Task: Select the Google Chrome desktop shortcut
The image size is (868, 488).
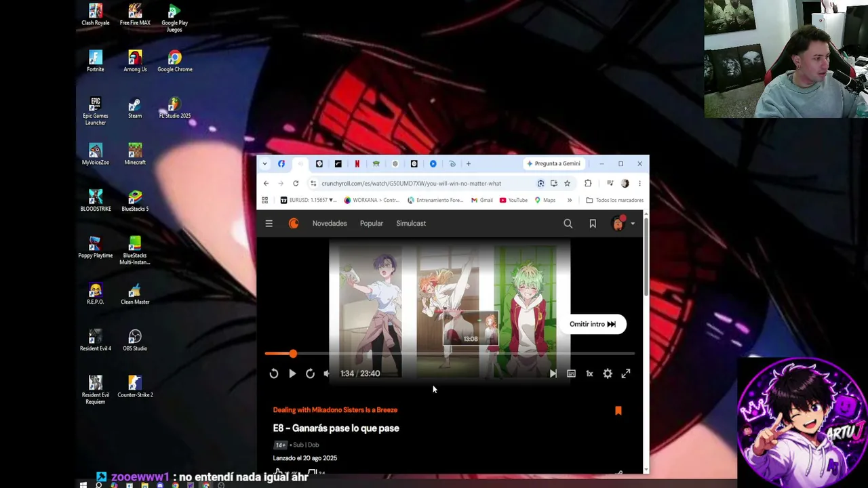Action: point(175,61)
